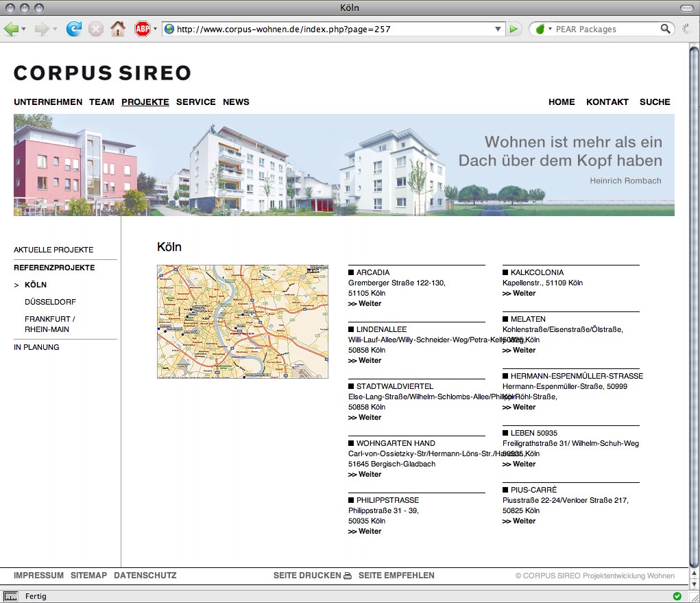
Task: Click Weiter under HERMANN-ESPENMÜLLER-STRASSE
Action: pyautogui.click(x=519, y=407)
